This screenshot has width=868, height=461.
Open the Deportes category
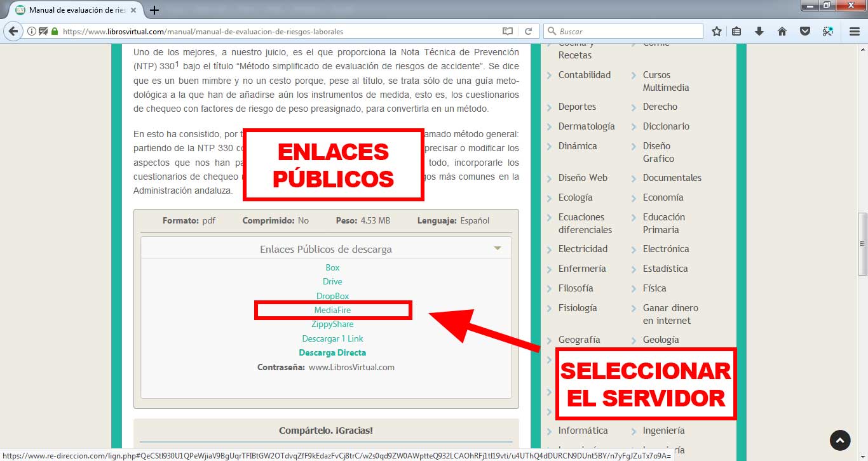577,106
